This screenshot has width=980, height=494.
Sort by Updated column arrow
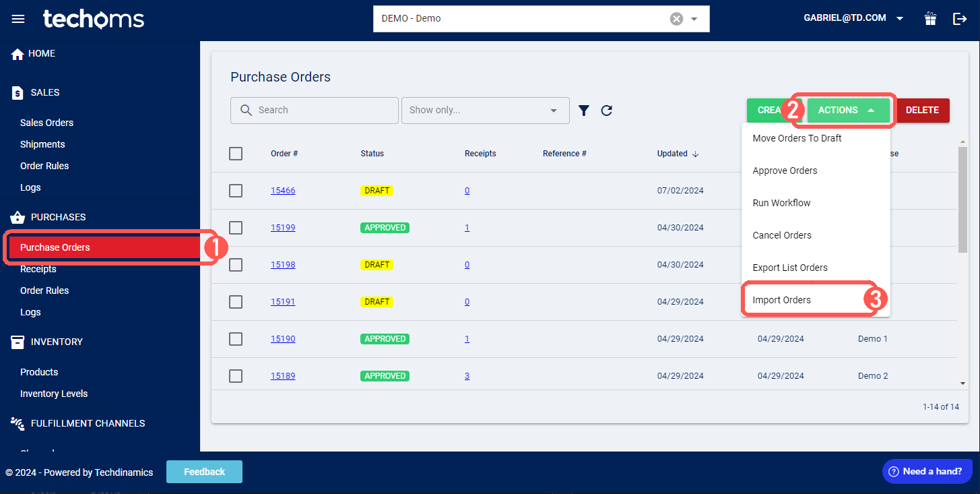click(695, 154)
